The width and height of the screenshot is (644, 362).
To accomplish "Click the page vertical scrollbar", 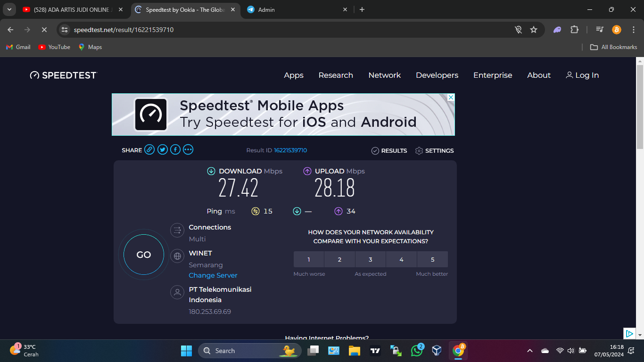I will [x=640, y=107].
